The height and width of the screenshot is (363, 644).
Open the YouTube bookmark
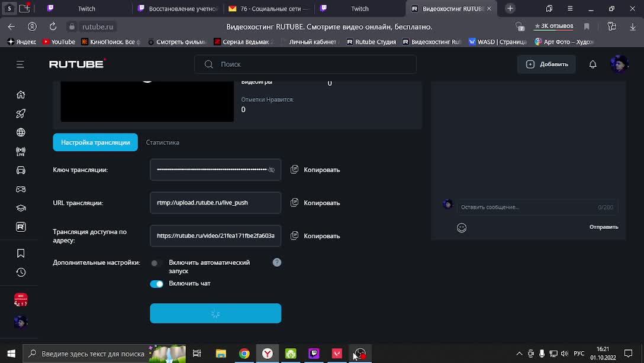pos(59,42)
